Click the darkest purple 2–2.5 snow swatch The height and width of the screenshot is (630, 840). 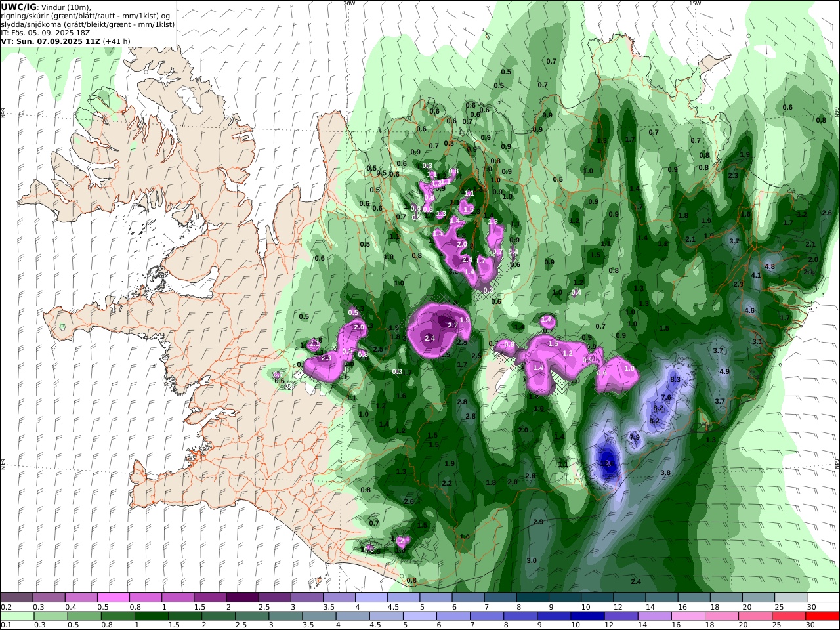pos(242,598)
